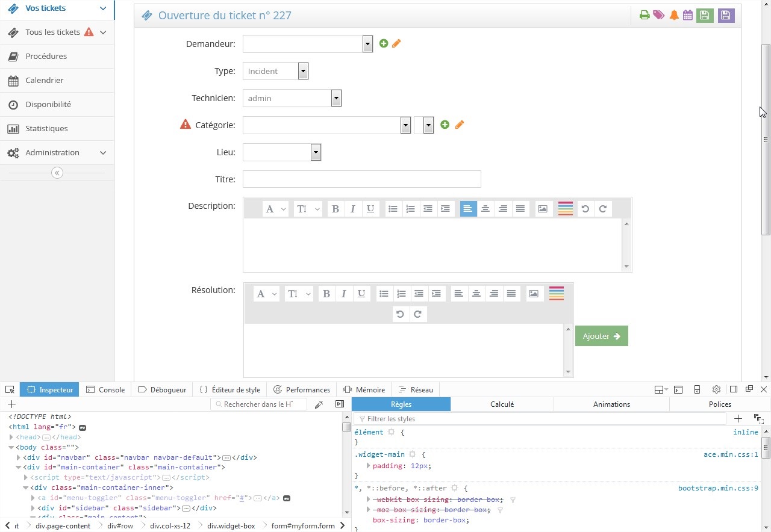Expand the head node in the HTML tree
The image size is (771, 532).
coord(11,438)
